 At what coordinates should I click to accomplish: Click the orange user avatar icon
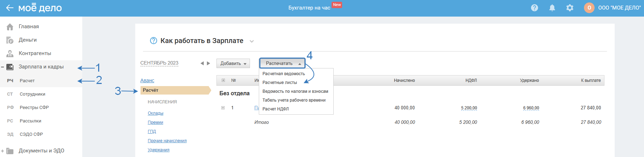[x=589, y=8]
